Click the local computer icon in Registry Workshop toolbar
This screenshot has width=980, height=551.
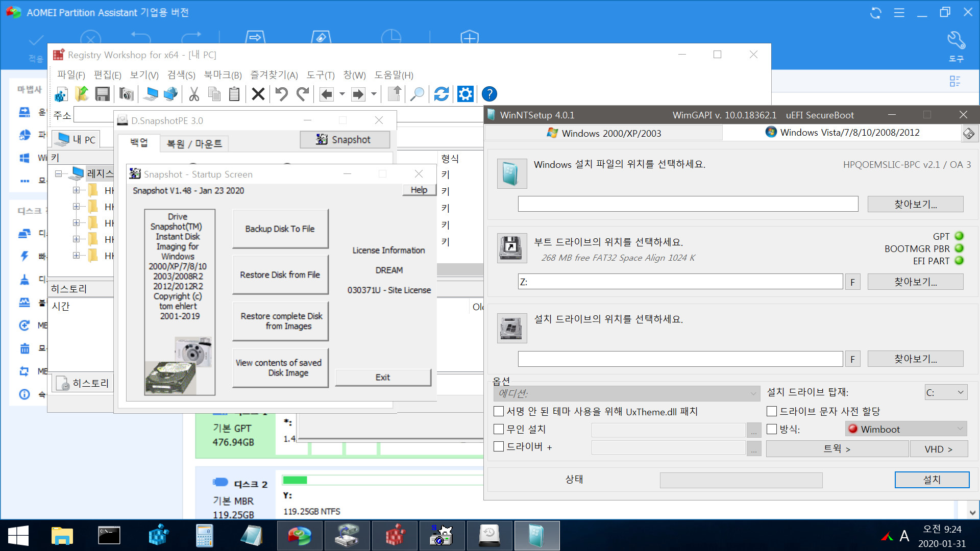[x=150, y=94]
